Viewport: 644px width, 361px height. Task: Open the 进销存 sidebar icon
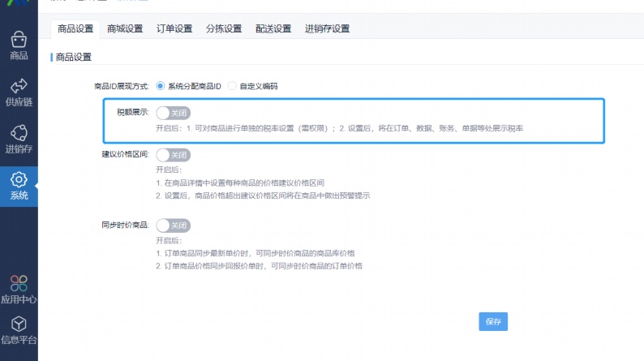point(19,133)
